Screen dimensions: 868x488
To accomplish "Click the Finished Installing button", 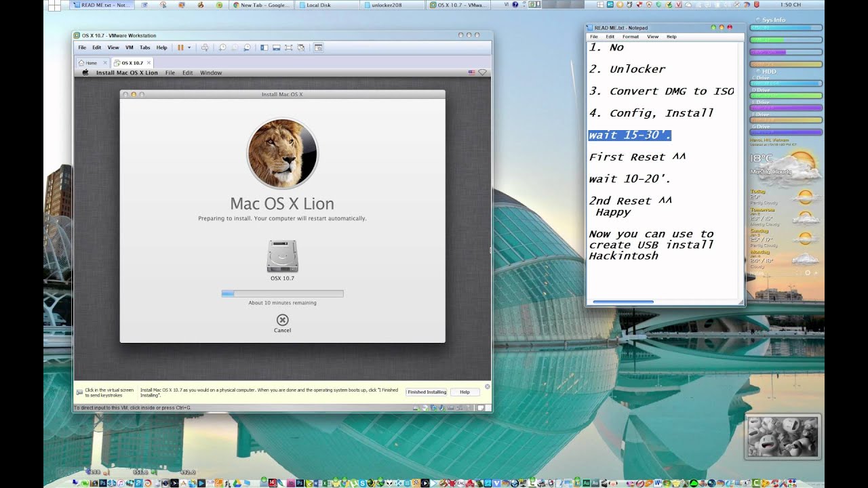I will (427, 392).
